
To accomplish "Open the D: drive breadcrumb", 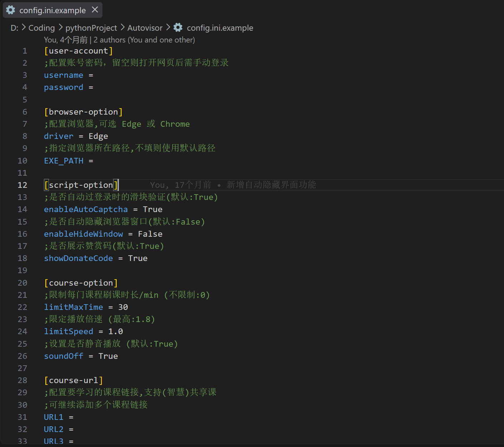I will coord(15,28).
